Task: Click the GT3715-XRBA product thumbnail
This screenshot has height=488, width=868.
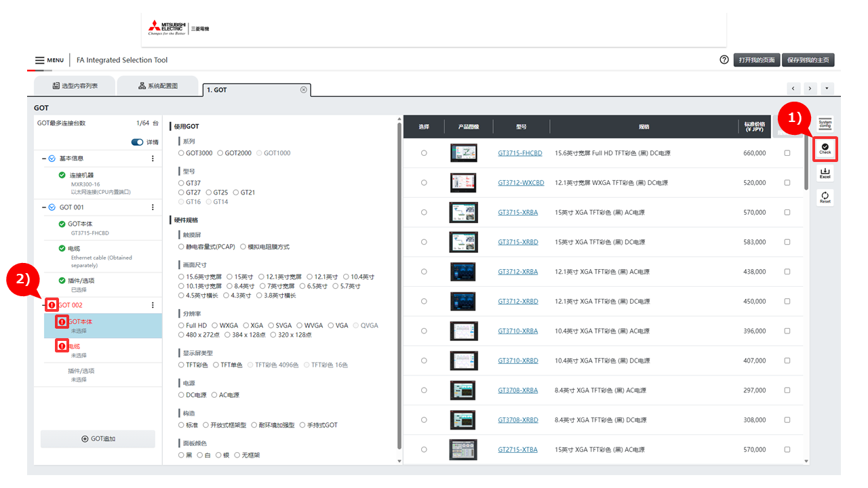Action: (463, 212)
